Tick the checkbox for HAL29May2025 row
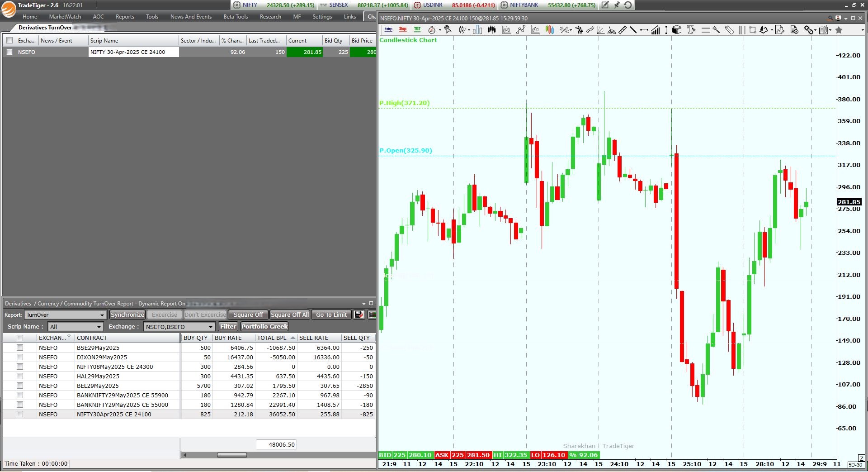This screenshot has height=472, width=868. [x=19, y=376]
